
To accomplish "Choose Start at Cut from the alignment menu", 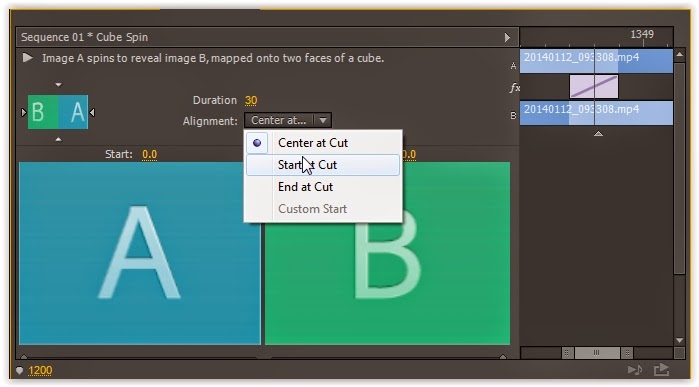I will [x=323, y=165].
